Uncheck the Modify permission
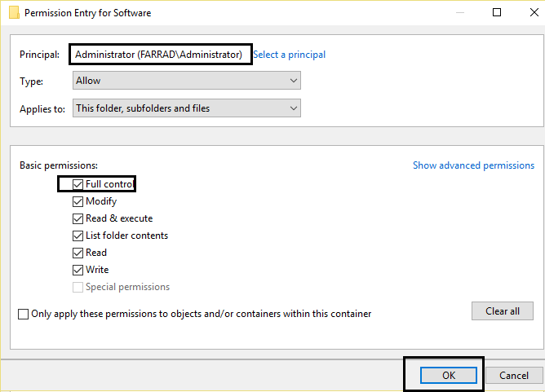Image resolution: width=545 pixels, height=392 pixels. click(78, 201)
